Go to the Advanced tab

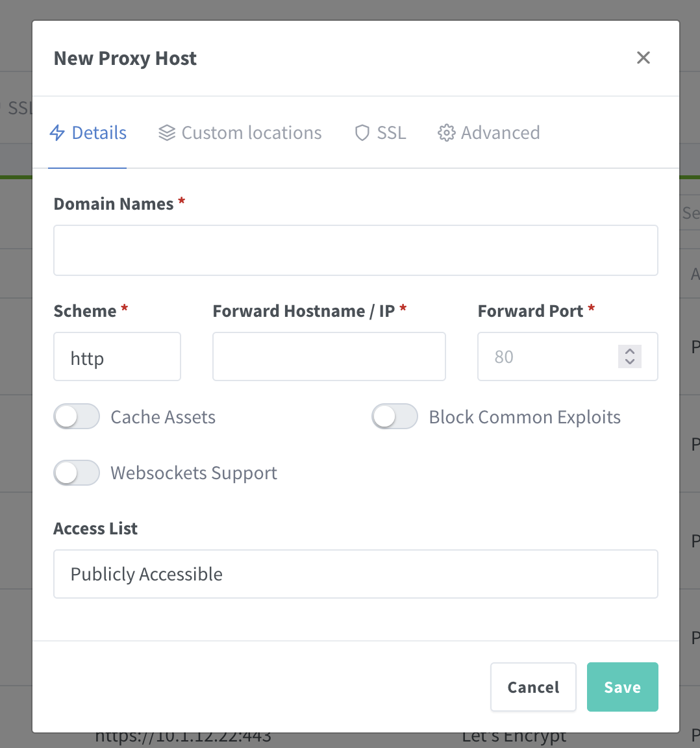tap(500, 133)
